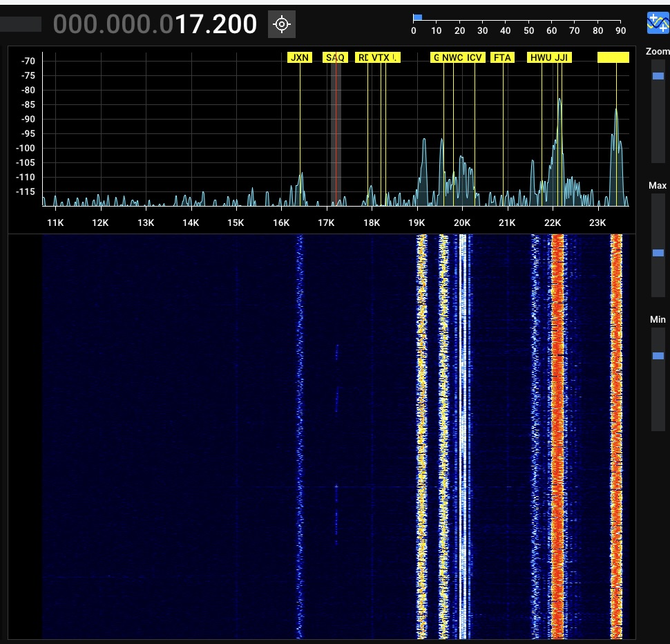Viewport: 670px width, 644px height.
Task: Click the 20K frequency axis label
Action: point(462,222)
